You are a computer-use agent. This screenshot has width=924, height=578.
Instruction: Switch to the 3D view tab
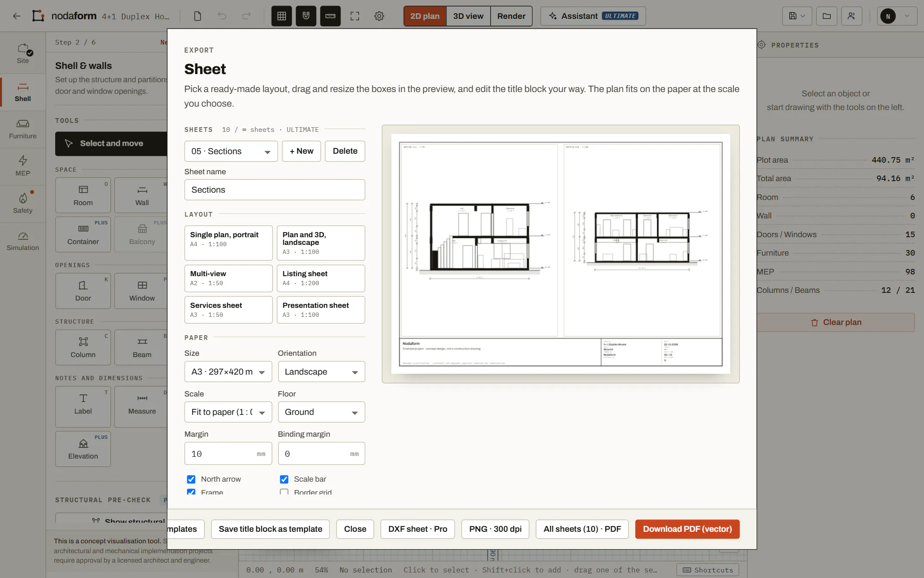468,16
